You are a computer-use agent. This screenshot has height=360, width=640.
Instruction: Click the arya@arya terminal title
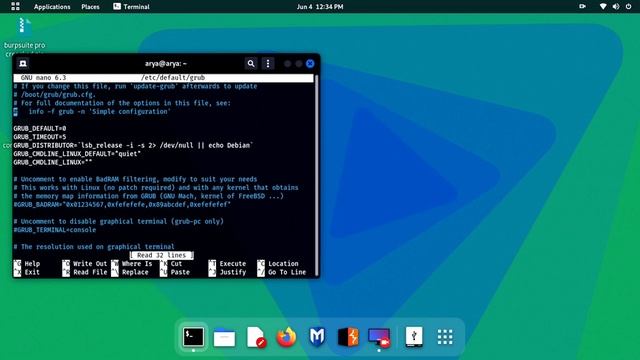click(x=166, y=64)
